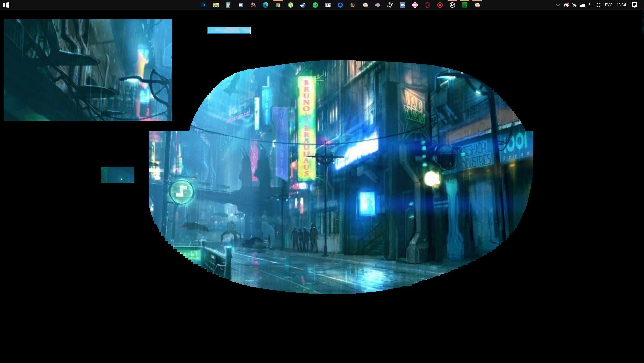
Task: Switch to the green bar-chart app
Action: tap(465, 5)
